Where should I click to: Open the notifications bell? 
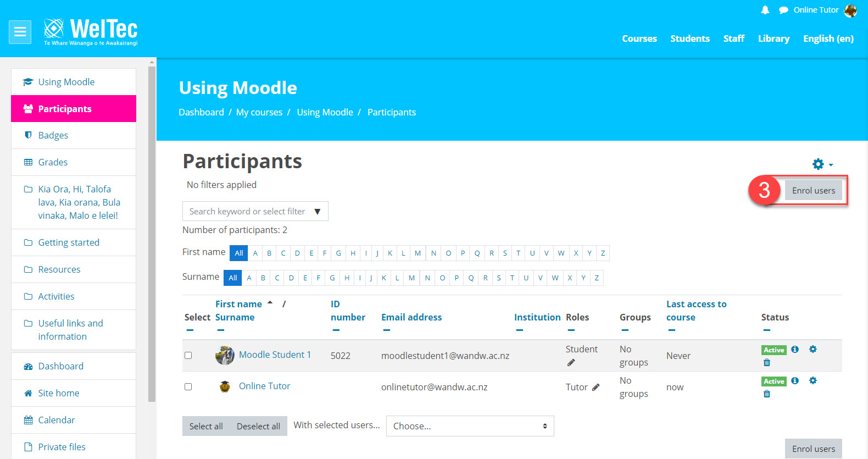pyautogui.click(x=765, y=10)
